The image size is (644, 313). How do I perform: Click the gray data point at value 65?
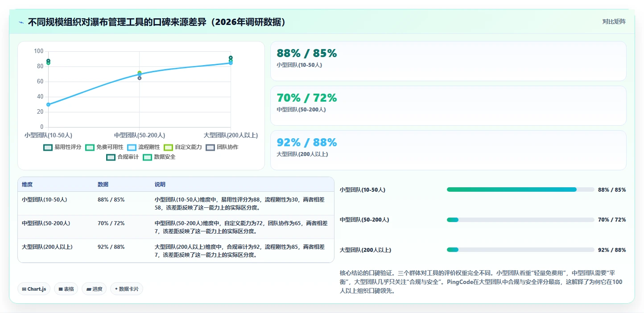click(x=140, y=78)
